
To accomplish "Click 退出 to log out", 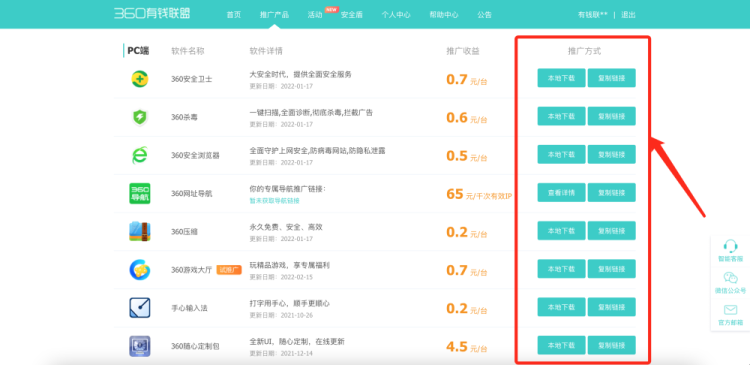I will 628,15.
